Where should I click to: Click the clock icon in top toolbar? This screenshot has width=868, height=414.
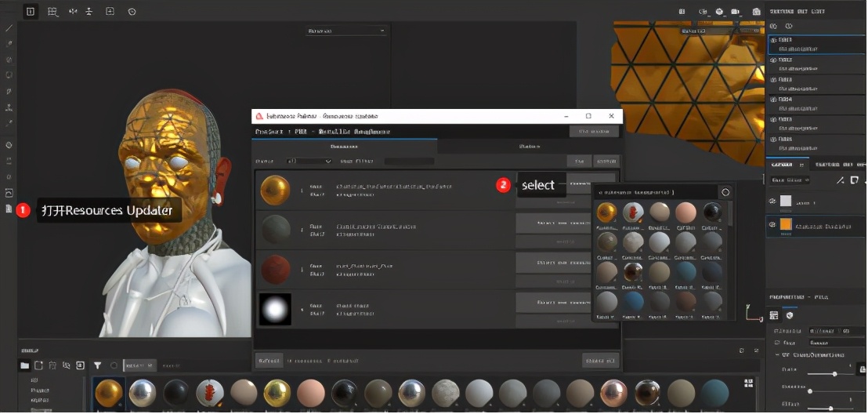131,12
